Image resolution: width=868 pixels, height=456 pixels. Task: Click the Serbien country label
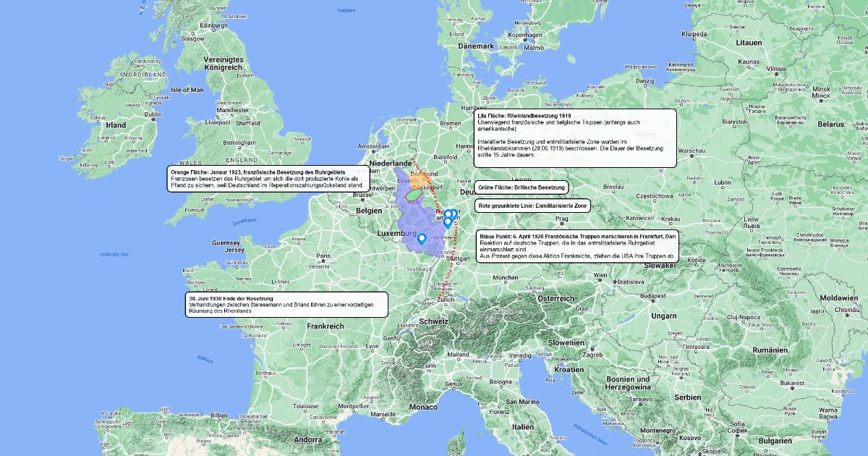click(686, 397)
